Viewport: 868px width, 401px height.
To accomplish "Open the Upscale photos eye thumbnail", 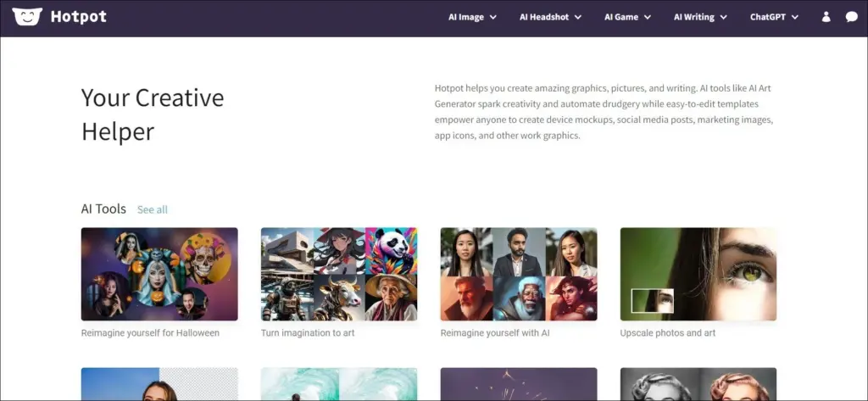I will pos(698,274).
